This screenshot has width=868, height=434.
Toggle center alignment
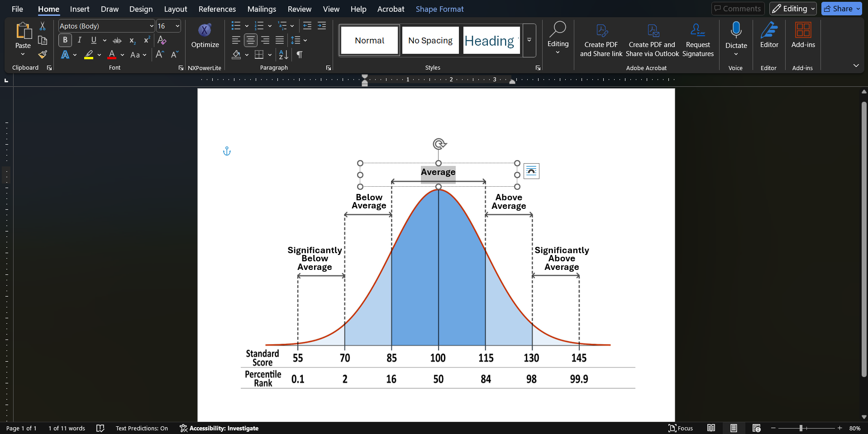tap(251, 40)
